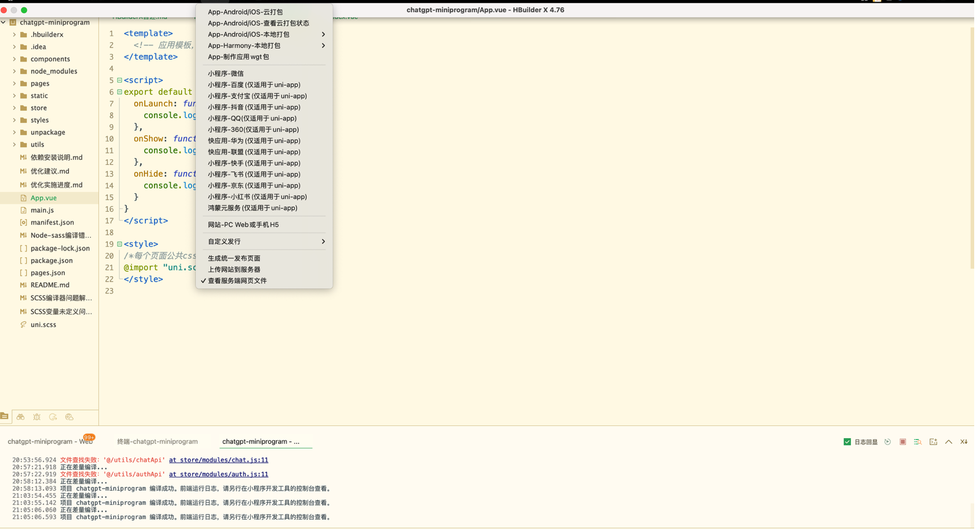Expand the .idea folder
980x529 pixels.
(14, 47)
